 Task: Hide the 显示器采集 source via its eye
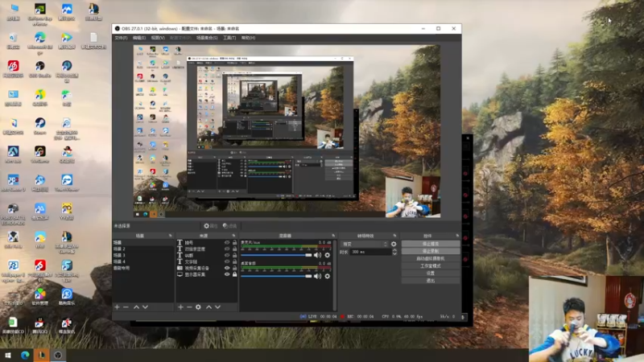(x=227, y=274)
